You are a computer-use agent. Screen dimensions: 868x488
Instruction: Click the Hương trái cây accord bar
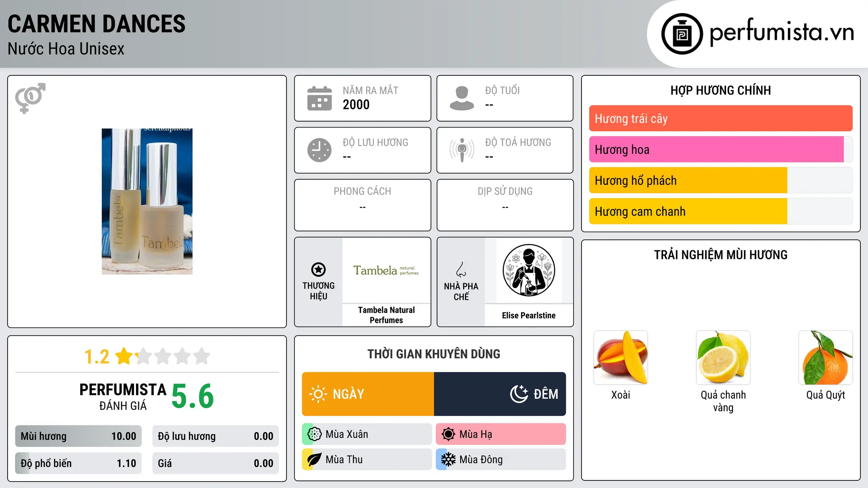pyautogui.click(x=721, y=119)
